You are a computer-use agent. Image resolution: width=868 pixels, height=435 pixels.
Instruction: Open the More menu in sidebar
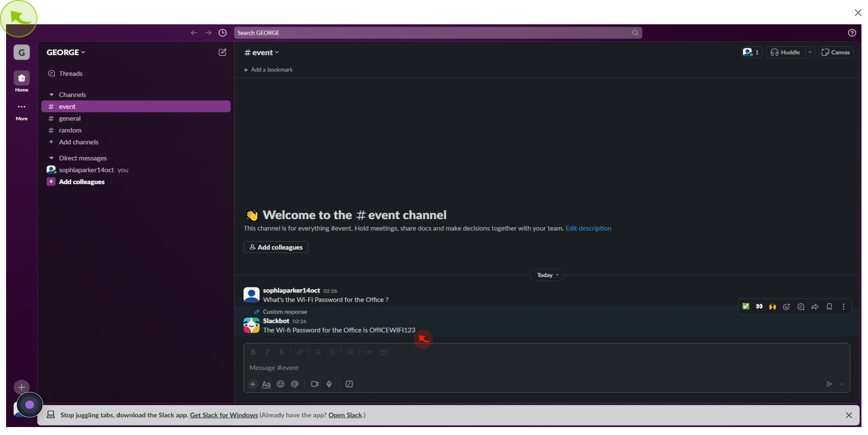(22, 112)
